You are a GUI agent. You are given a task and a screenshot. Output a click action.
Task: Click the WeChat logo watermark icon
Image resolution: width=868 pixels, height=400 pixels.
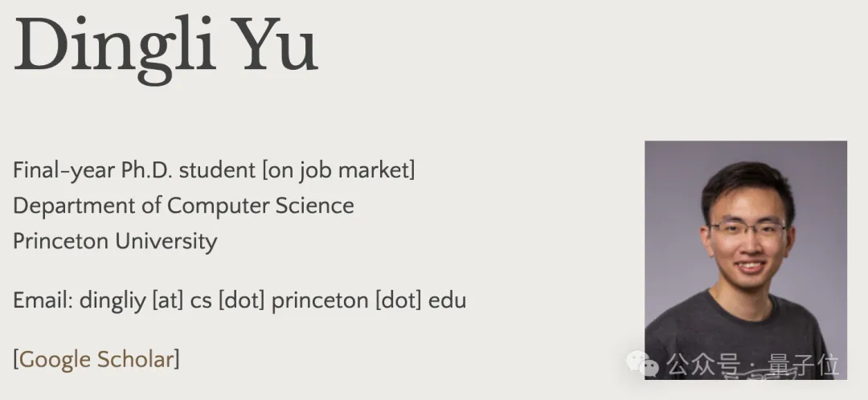tap(642, 364)
